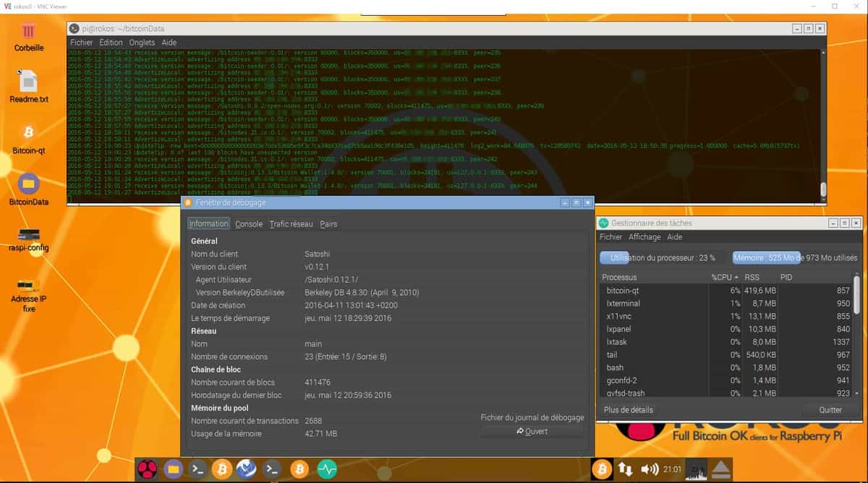The image size is (868, 483).
Task: Open the Aide menu in the terminal
Action: click(x=169, y=43)
